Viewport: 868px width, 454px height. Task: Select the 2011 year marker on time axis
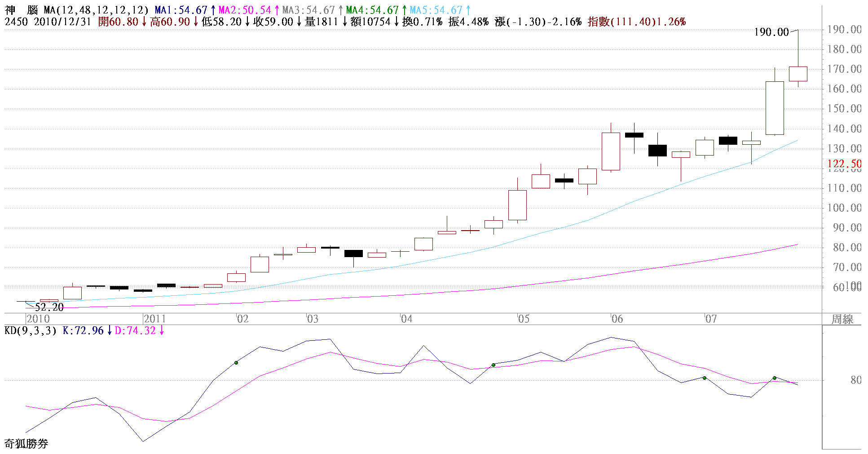(155, 319)
